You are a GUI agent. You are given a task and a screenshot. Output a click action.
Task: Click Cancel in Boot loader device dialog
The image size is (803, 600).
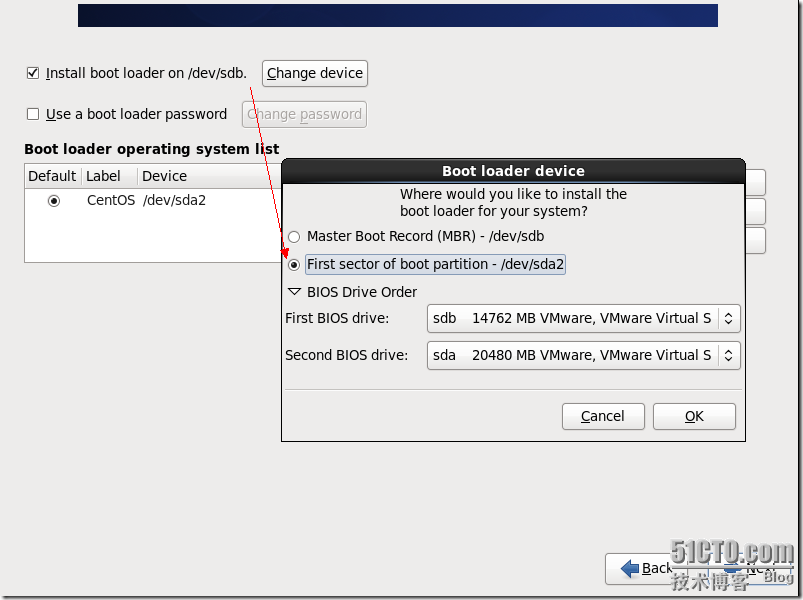click(x=603, y=416)
